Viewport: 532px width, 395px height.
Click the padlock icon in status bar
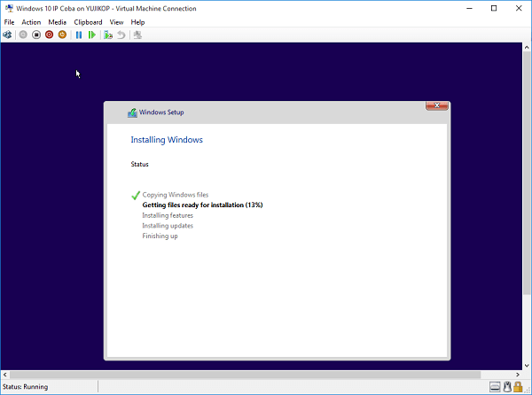click(x=518, y=386)
